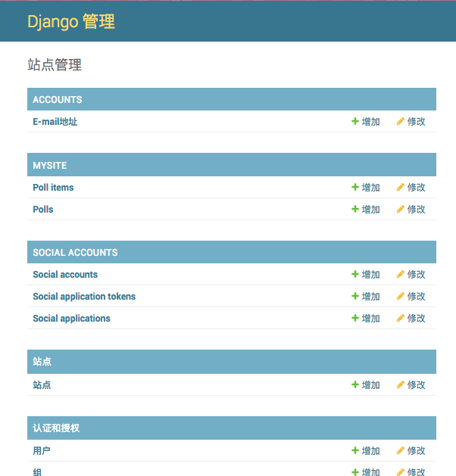
Task: Click pencil icon in 站点 model row
Action: tap(401, 384)
